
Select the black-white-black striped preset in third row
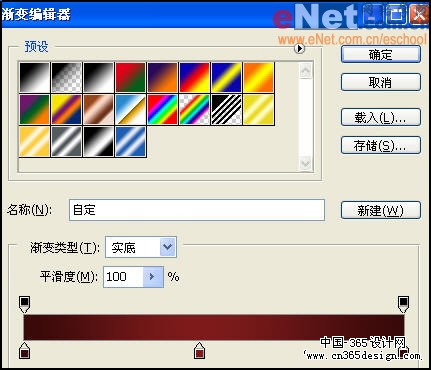98,141
